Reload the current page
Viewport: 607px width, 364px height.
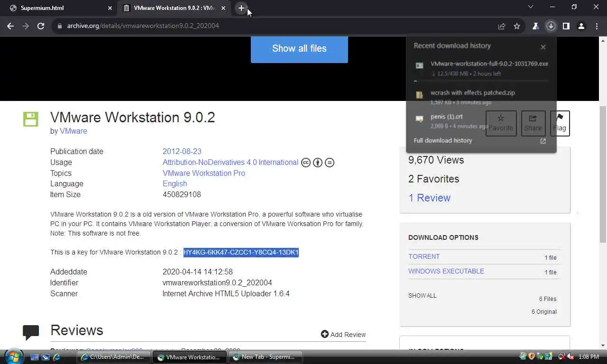pyautogui.click(x=41, y=26)
